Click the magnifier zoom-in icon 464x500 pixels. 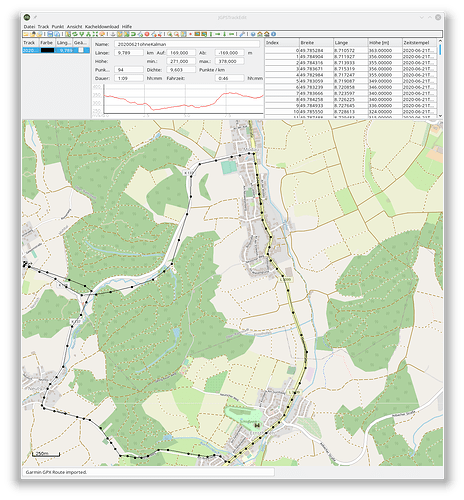tap(170, 34)
